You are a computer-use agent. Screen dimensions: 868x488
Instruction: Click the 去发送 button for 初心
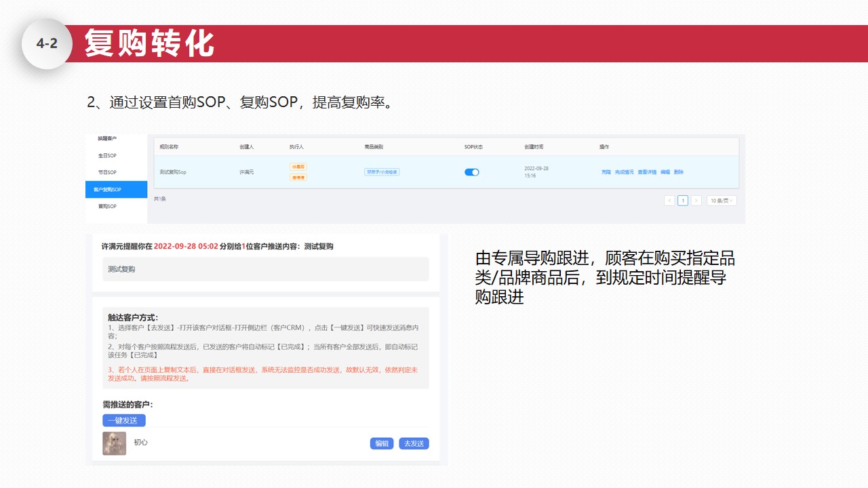point(414,444)
